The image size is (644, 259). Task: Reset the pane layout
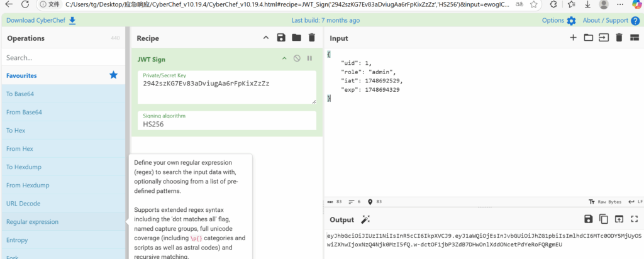click(635, 38)
